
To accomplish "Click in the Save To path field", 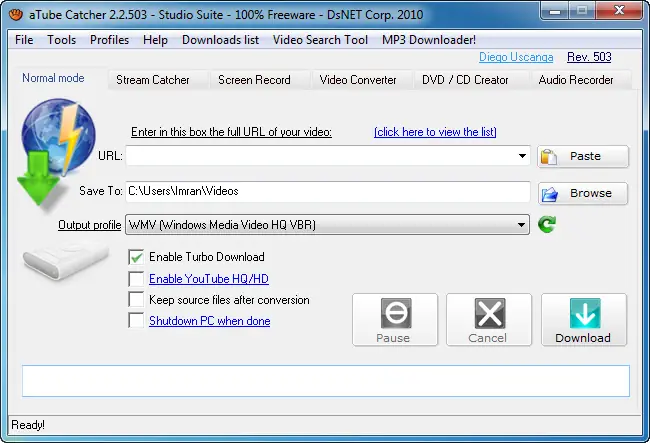I will (327, 191).
